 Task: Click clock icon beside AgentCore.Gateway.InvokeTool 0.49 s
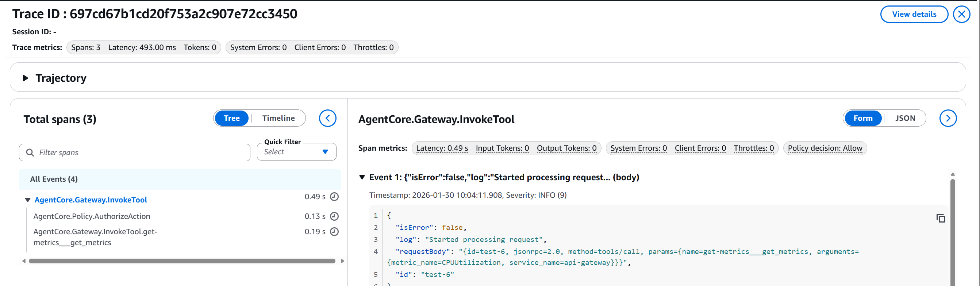tap(334, 197)
